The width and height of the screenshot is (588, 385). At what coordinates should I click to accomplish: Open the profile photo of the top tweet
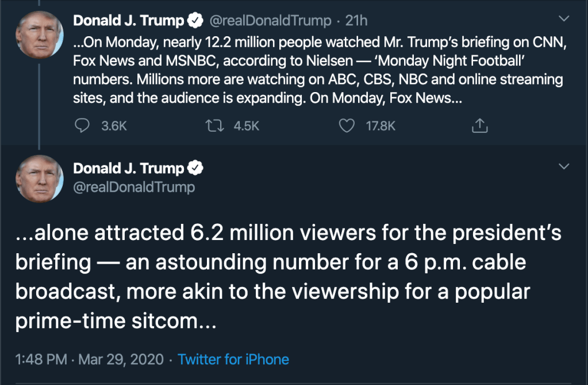39,33
